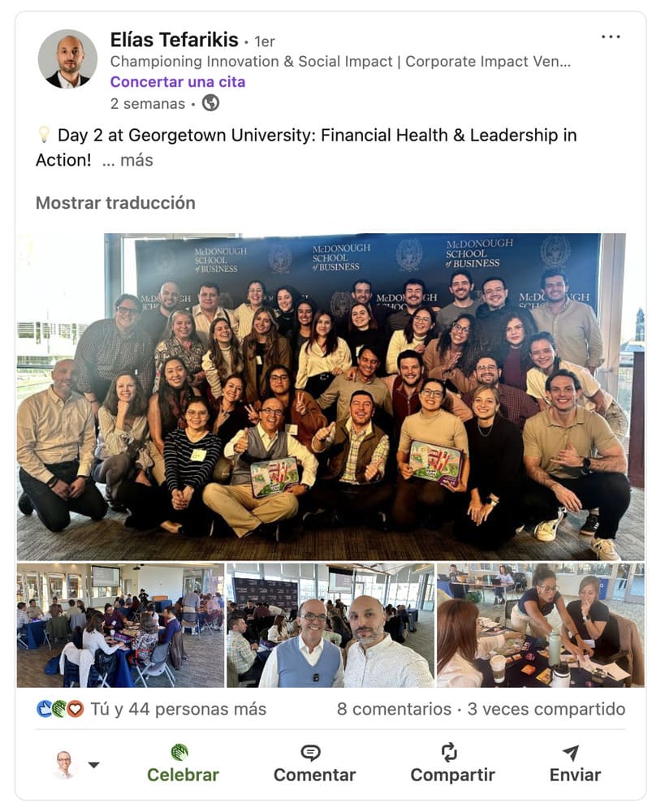Select the Compartir action label
This screenshot has height=812, width=665.
tap(452, 775)
